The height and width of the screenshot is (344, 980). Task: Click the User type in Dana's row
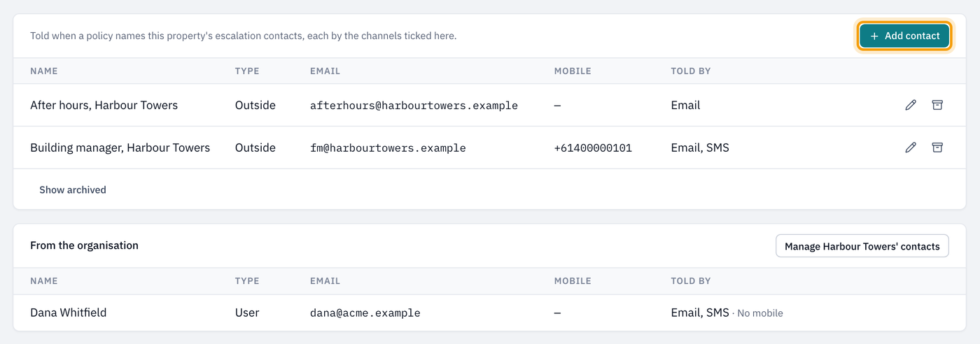(x=247, y=313)
